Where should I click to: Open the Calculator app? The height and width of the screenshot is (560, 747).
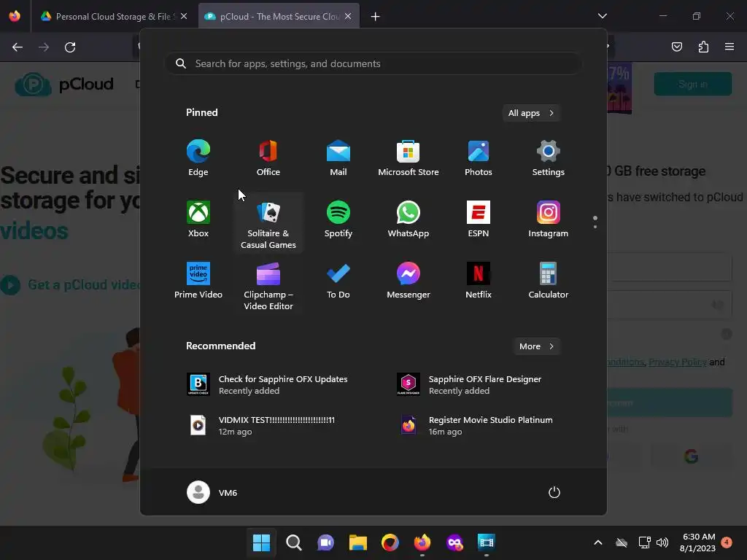tap(549, 281)
